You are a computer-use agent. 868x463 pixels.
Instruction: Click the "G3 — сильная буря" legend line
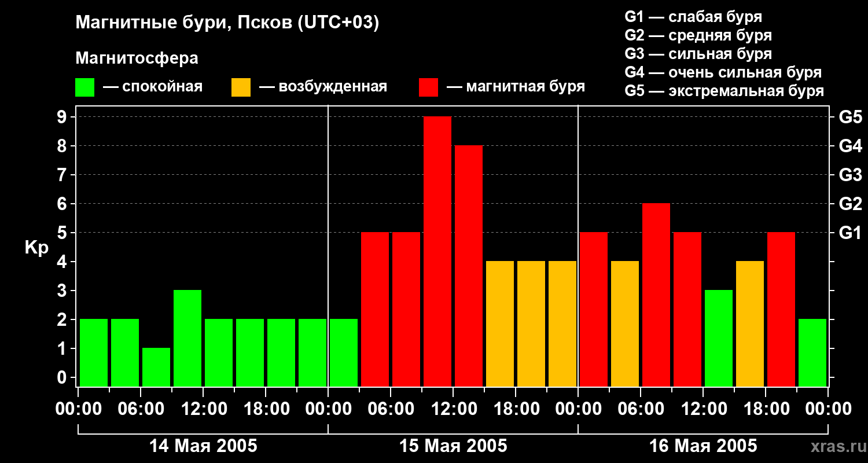tap(698, 54)
